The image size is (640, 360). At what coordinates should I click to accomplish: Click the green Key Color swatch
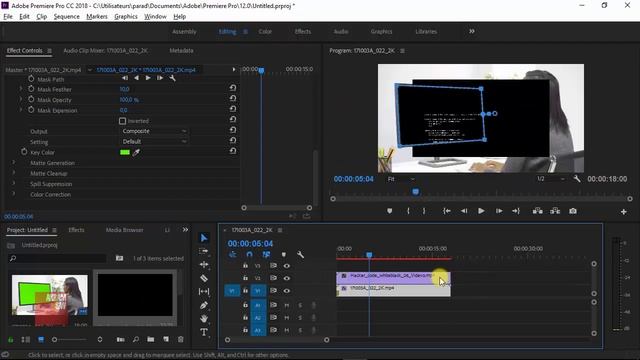click(x=125, y=153)
